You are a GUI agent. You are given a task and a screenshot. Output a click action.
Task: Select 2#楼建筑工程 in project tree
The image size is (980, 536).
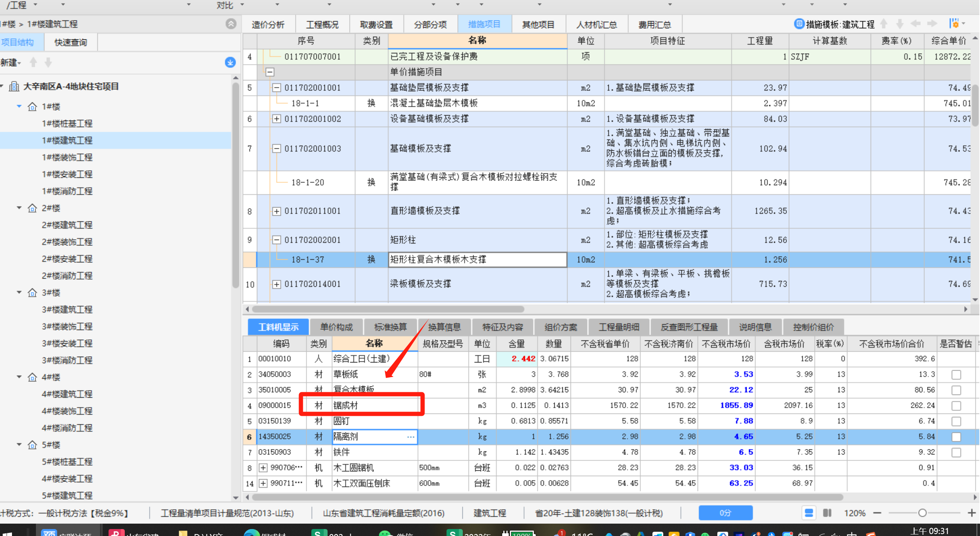[x=67, y=225]
